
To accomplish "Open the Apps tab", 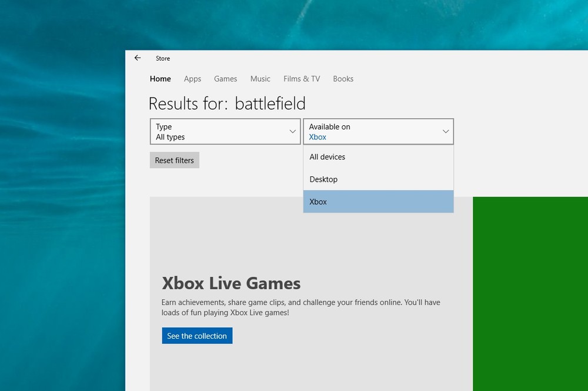I will [192, 79].
